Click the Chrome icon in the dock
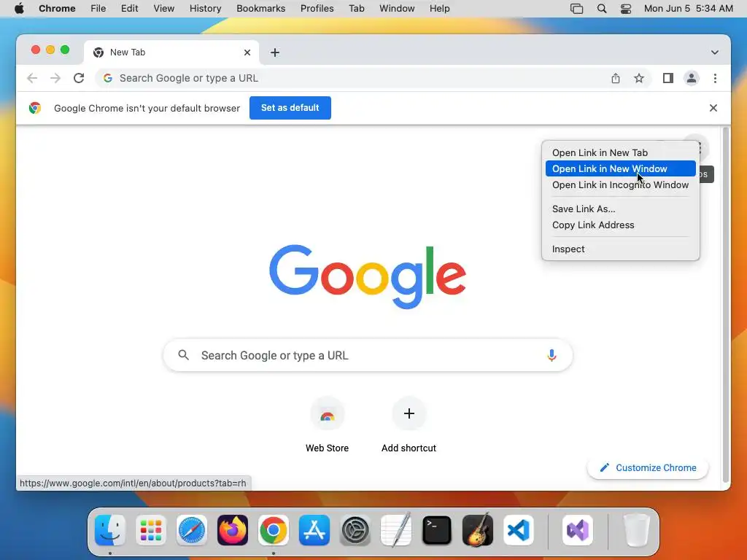Screen dimensions: 747x560 [274, 530]
